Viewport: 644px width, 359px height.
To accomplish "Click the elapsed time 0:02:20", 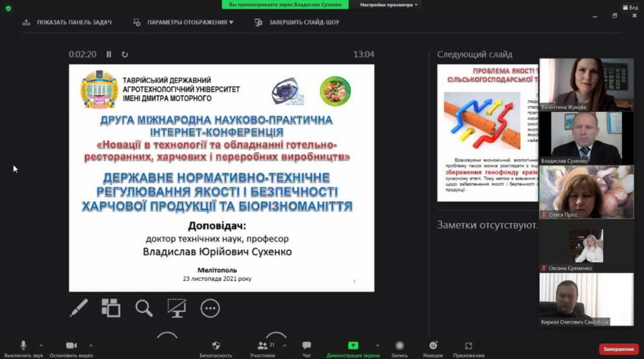I will [82, 54].
